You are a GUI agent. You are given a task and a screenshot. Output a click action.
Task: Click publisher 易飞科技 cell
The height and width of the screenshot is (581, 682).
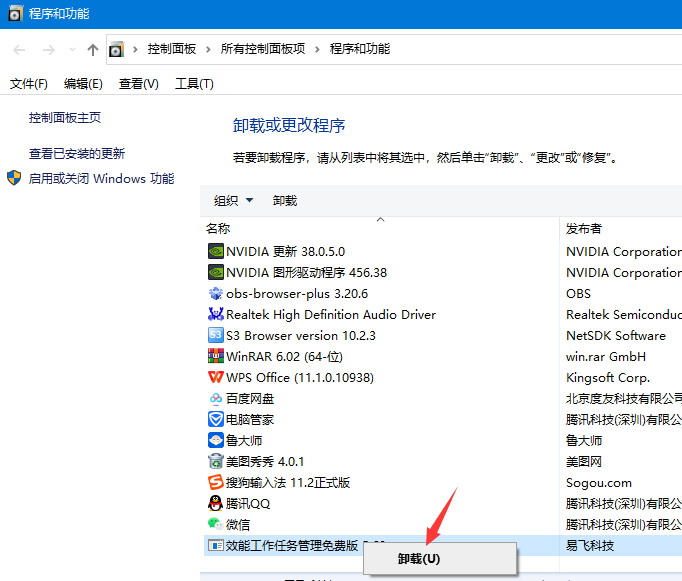(590, 545)
